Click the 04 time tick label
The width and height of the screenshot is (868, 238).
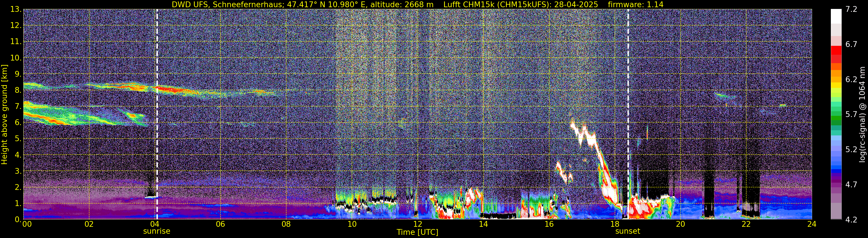(x=155, y=224)
